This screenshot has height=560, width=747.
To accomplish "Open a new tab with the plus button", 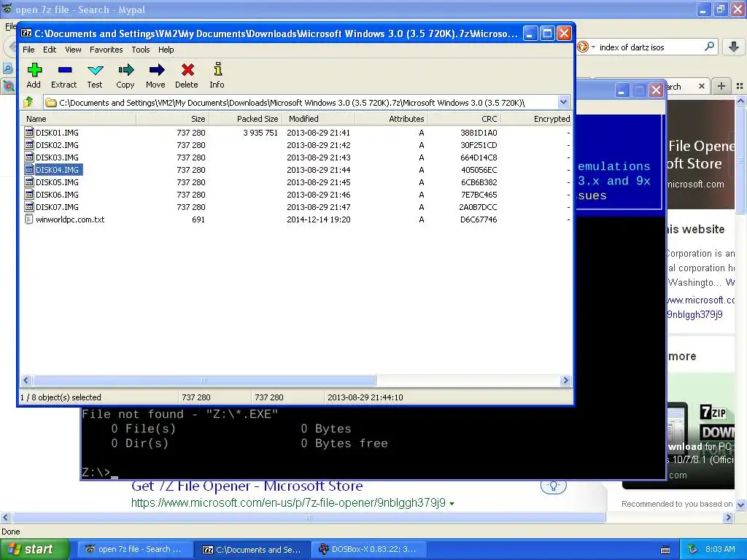I will point(721,86).
